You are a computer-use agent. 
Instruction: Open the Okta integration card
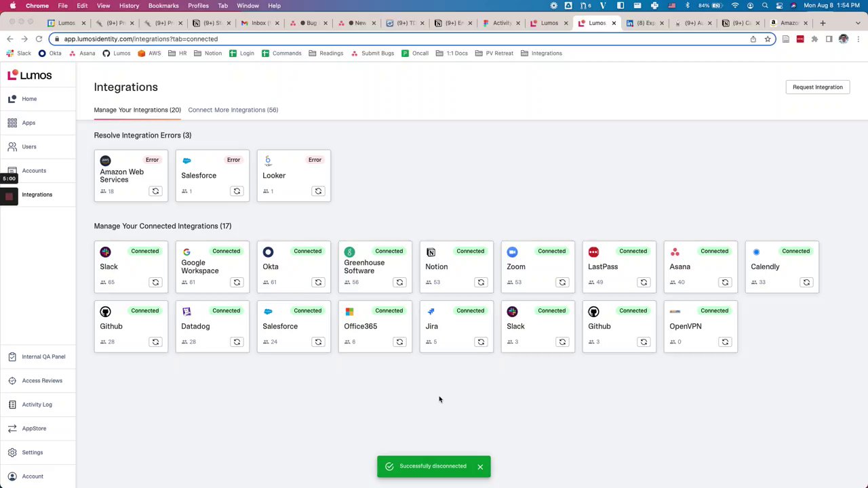pyautogui.click(x=294, y=266)
